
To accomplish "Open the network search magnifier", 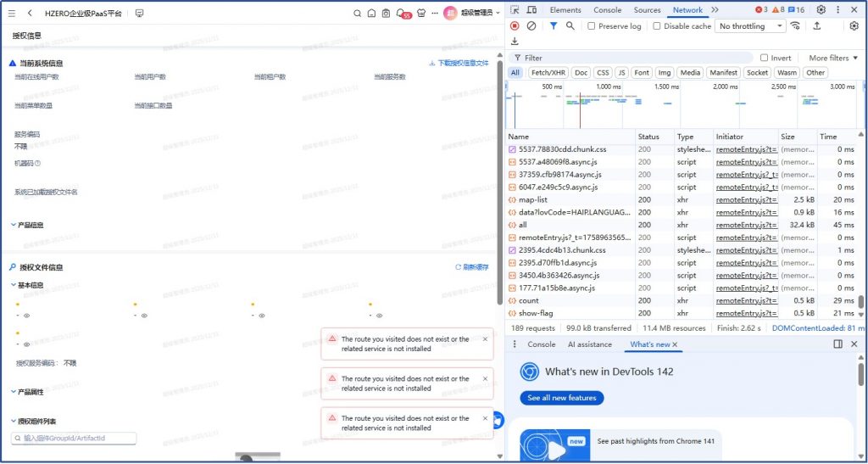I will (570, 26).
